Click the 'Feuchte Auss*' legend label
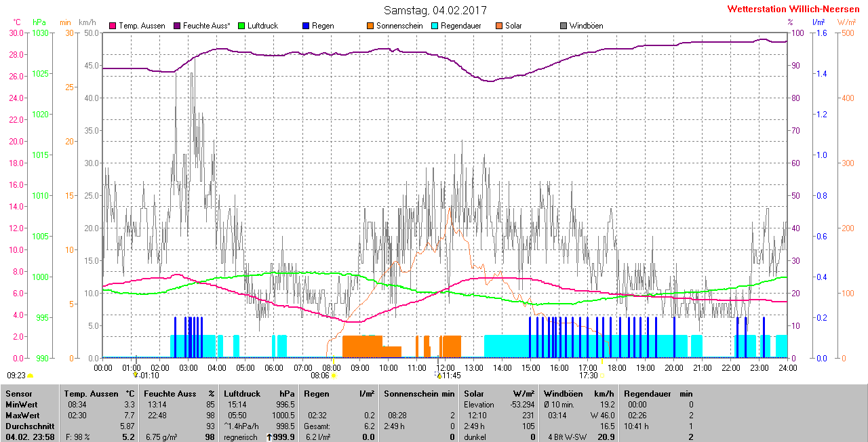 point(207,26)
